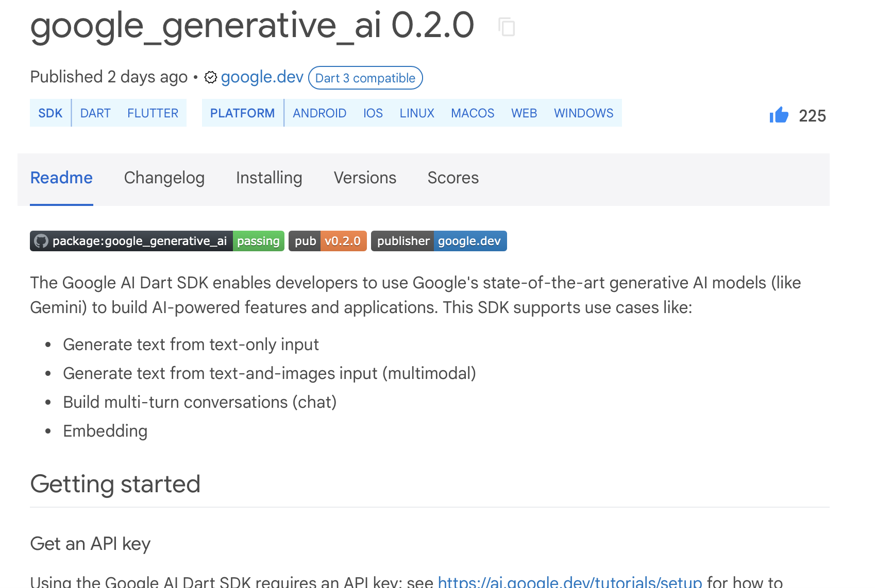Open the google.dev publisher link
The height and width of the screenshot is (588, 875).
(x=262, y=77)
